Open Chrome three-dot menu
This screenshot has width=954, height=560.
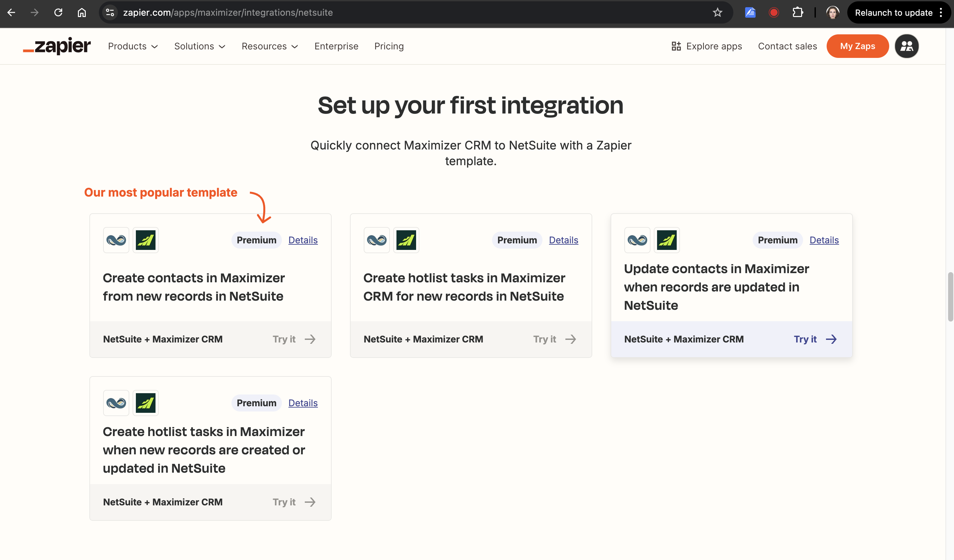[x=941, y=12]
